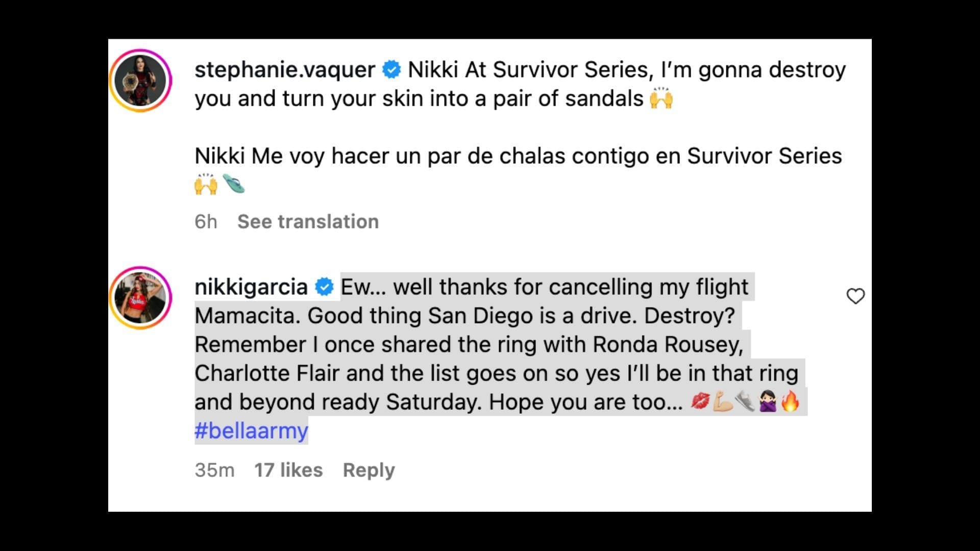980x551 pixels.
Task: Click the raised hands emoji after sandals
Action: pos(660,97)
